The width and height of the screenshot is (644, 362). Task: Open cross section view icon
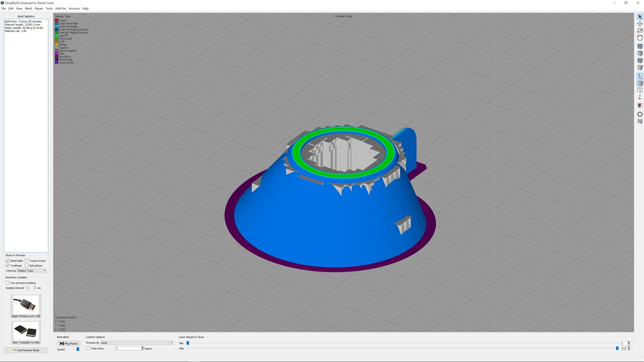click(x=640, y=106)
